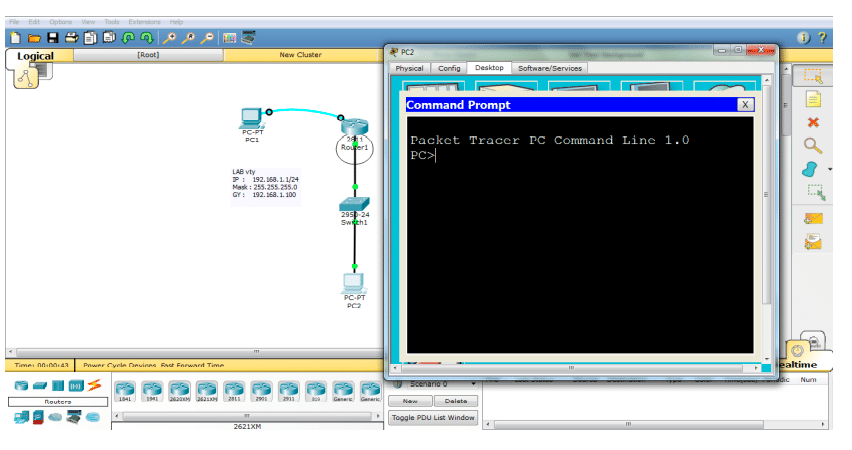Choose the Hubs device category icon

point(58,385)
